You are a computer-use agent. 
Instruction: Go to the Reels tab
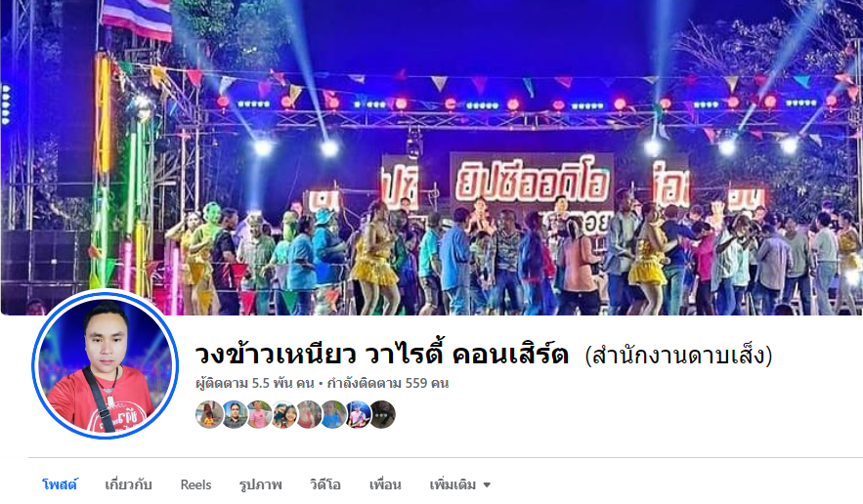195,484
